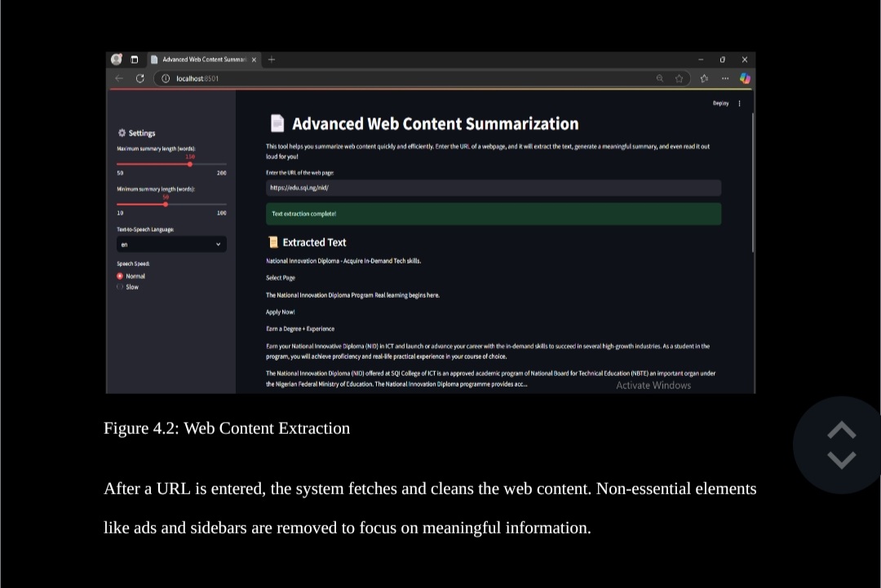Reload the localhost page

(140, 78)
